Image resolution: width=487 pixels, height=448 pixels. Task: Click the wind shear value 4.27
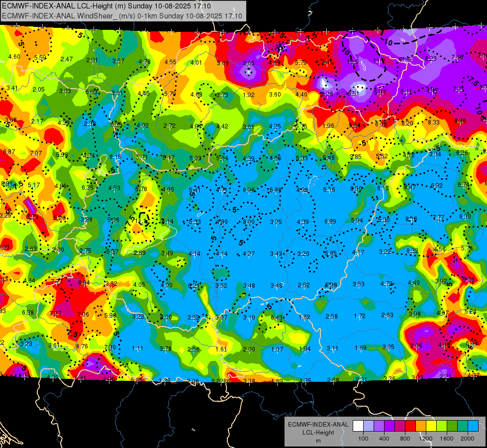(x=249, y=254)
